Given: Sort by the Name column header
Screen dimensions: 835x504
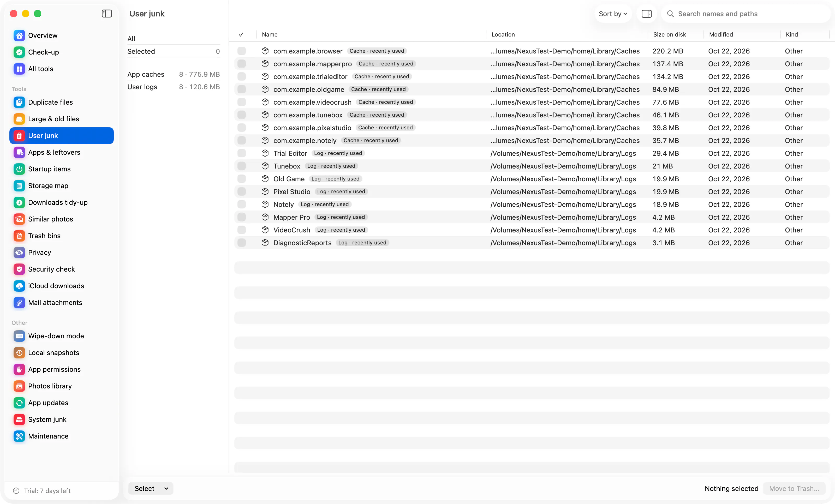Looking at the screenshot, I should [270, 34].
